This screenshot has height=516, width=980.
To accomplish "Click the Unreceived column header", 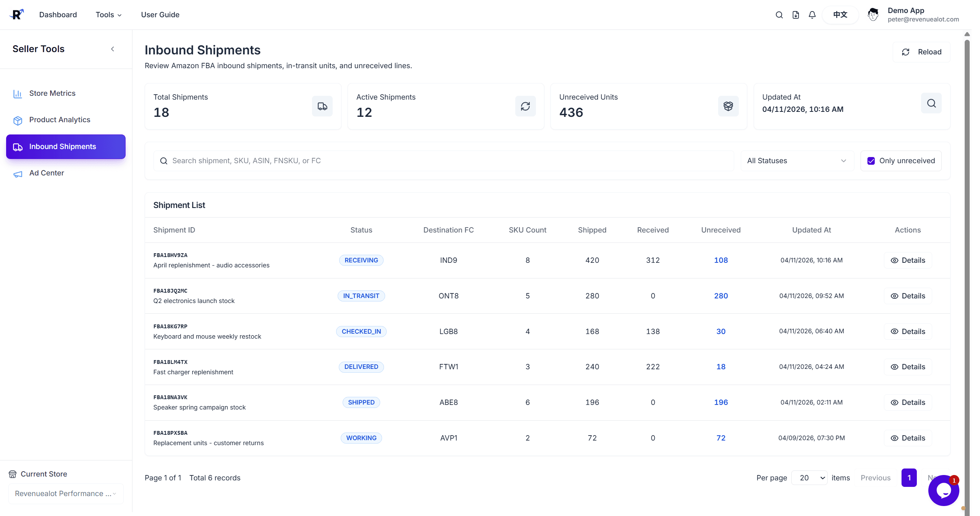I will [721, 230].
